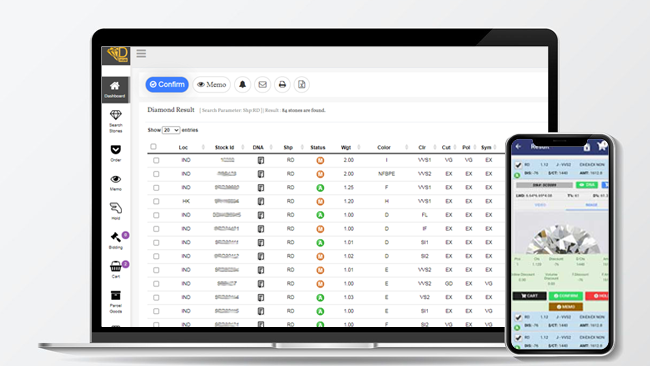This screenshot has height=366, width=650.
Task: Open the Order sidebar item
Action: [x=116, y=153]
